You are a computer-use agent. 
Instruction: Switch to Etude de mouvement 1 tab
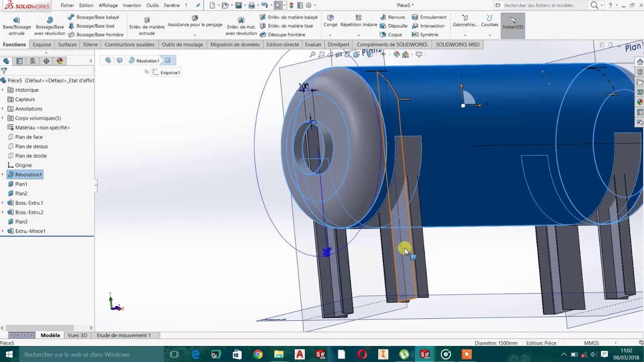tap(124, 335)
